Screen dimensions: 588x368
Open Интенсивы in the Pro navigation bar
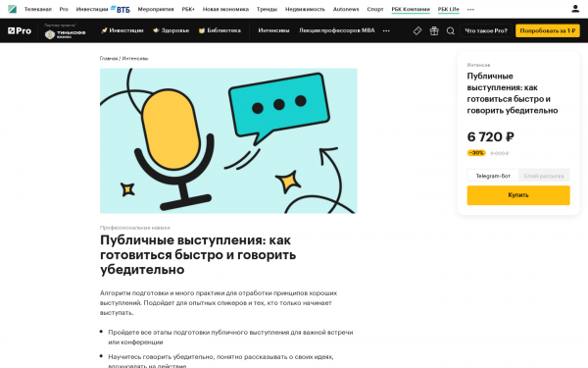tap(273, 30)
